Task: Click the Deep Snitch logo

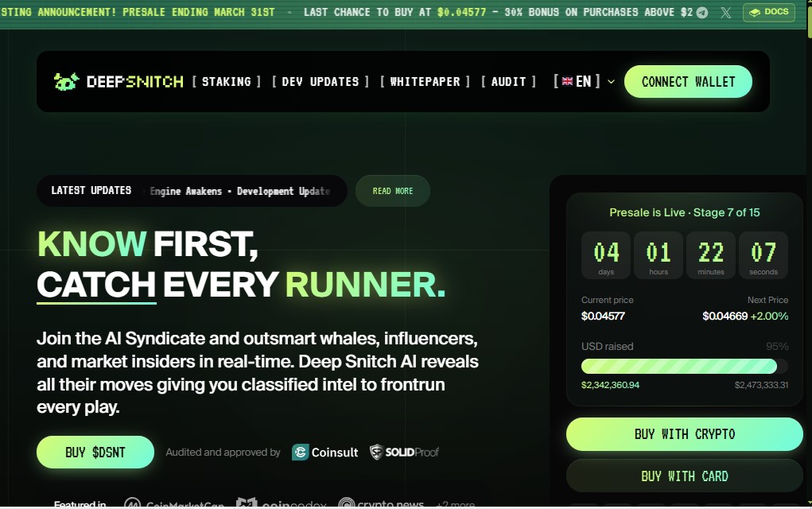Action: (118, 81)
